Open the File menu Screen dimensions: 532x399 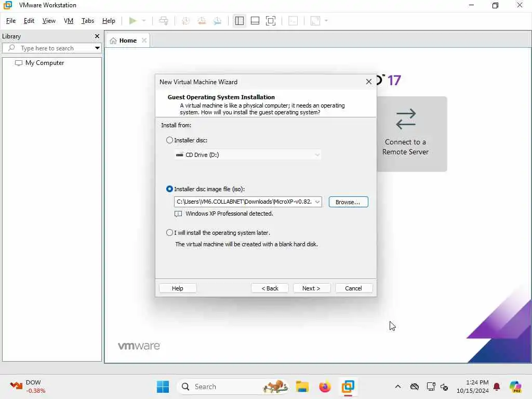11,21
